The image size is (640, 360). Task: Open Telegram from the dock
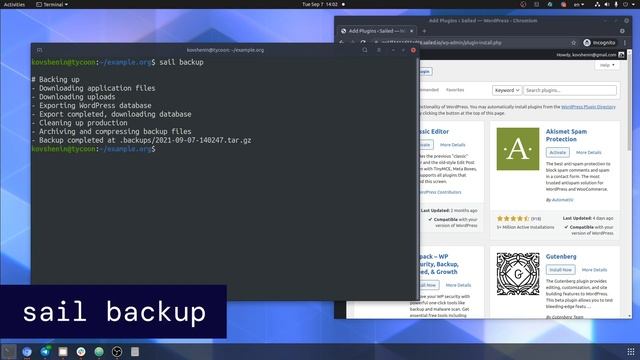click(x=45, y=351)
